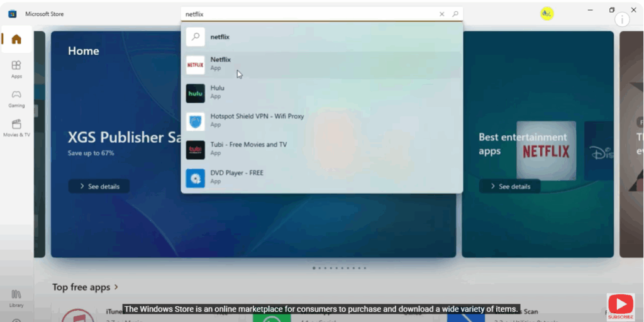Open the Library in sidebar
The image size is (644, 322).
click(16, 297)
